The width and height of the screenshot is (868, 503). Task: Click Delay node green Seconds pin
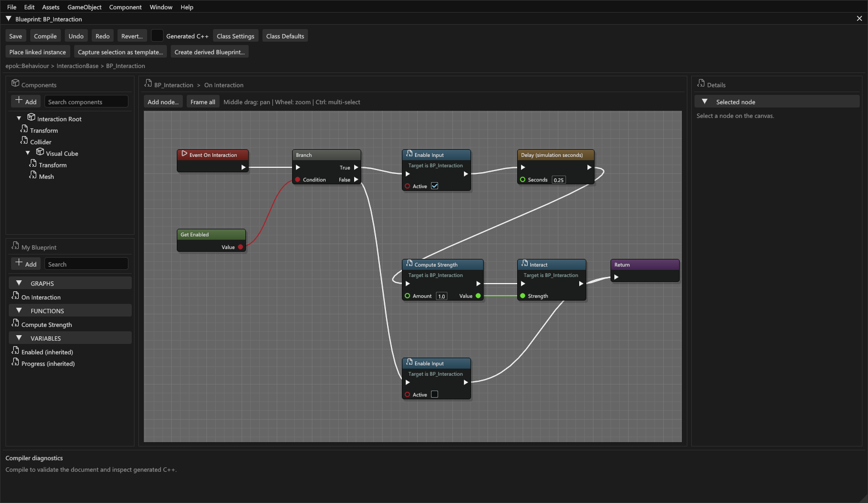click(x=523, y=179)
